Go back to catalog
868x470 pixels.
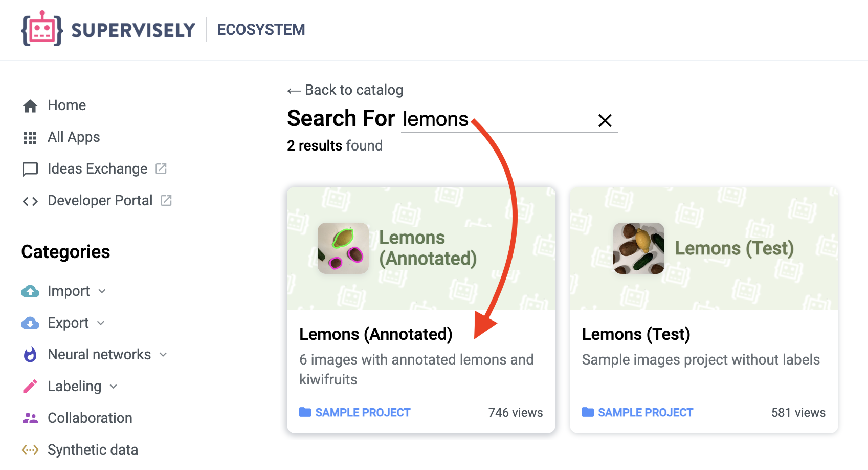[345, 90]
